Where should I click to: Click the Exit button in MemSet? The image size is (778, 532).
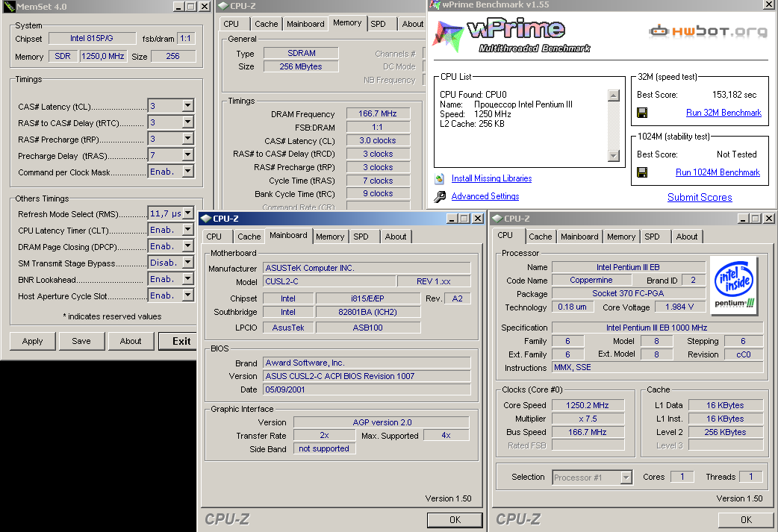click(x=178, y=341)
